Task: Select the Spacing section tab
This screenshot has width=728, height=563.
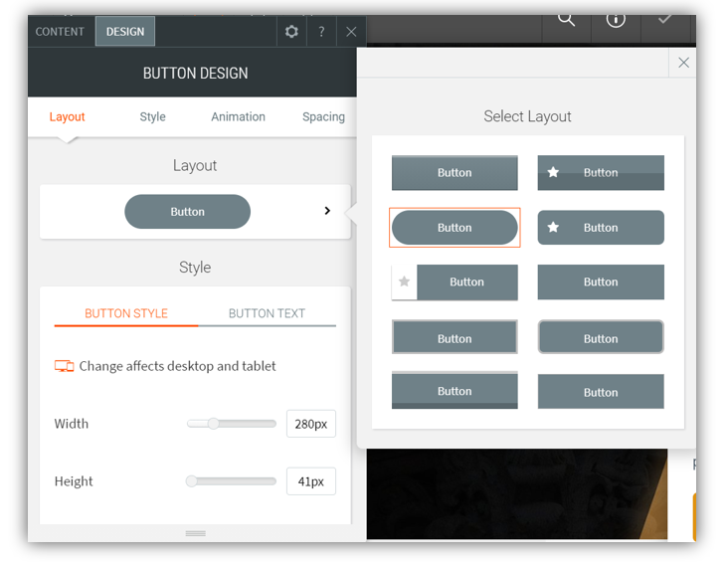Action: tap(323, 116)
